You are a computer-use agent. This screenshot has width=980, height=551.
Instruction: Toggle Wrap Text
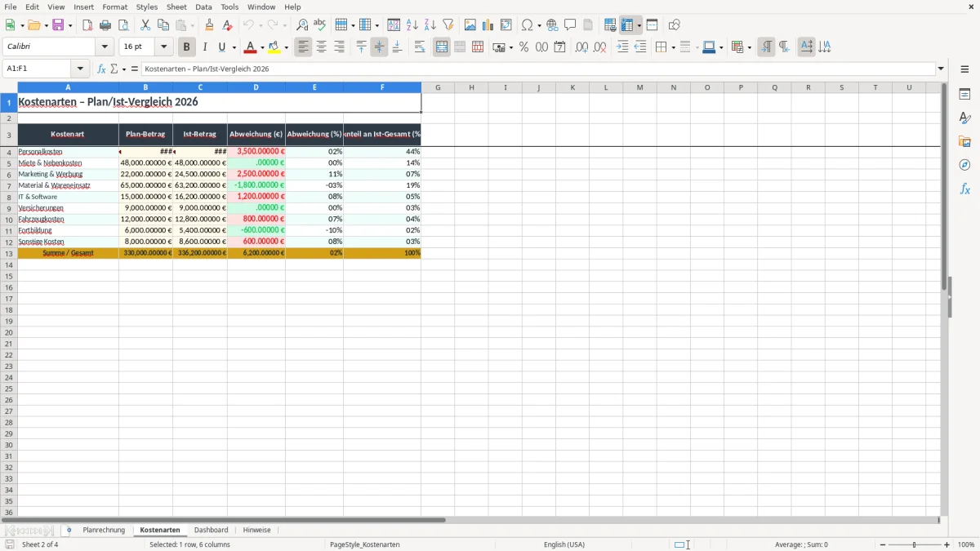[420, 47]
